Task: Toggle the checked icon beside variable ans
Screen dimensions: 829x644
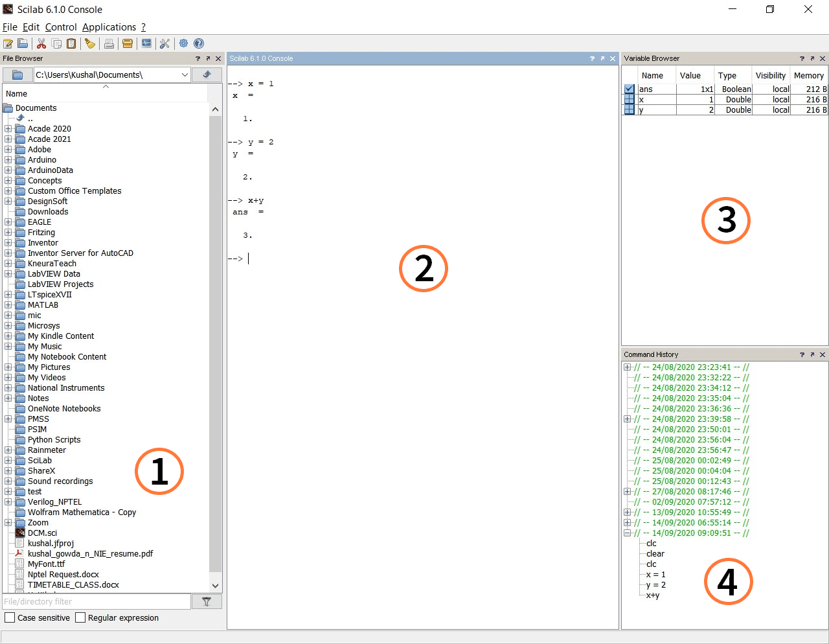Action: [x=629, y=89]
